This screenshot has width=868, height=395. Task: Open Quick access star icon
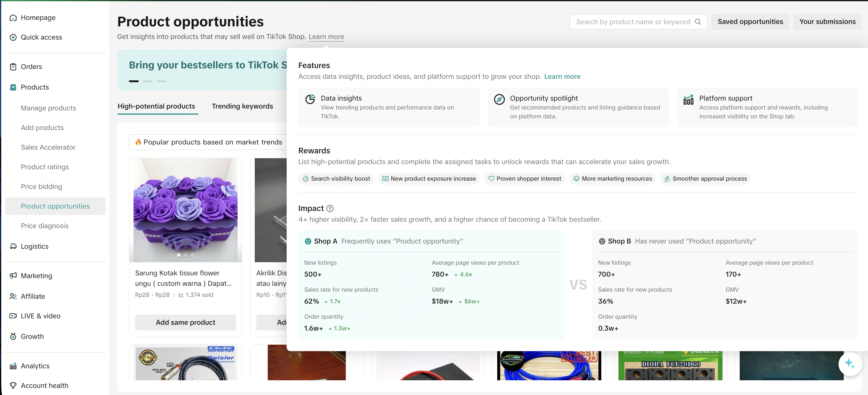click(13, 37)
